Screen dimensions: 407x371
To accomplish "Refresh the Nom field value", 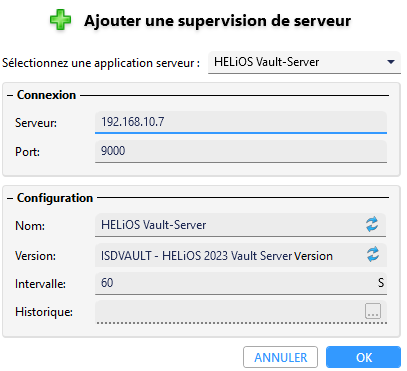I will 372,224.
